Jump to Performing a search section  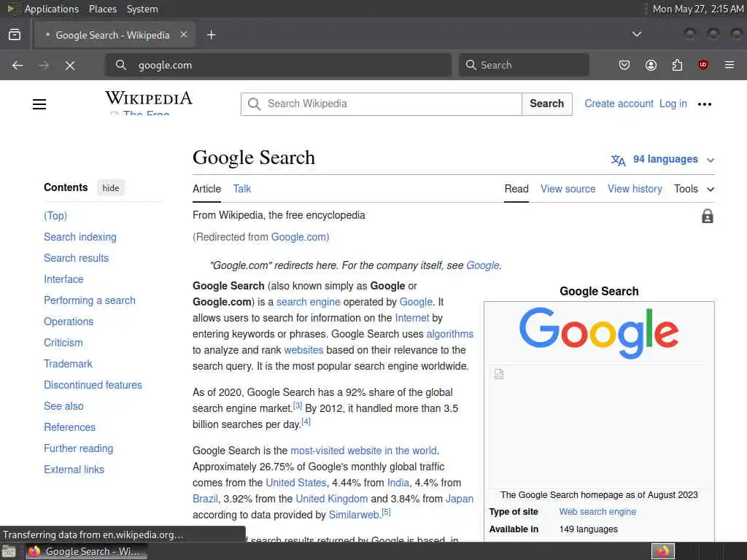pos(90,300)
